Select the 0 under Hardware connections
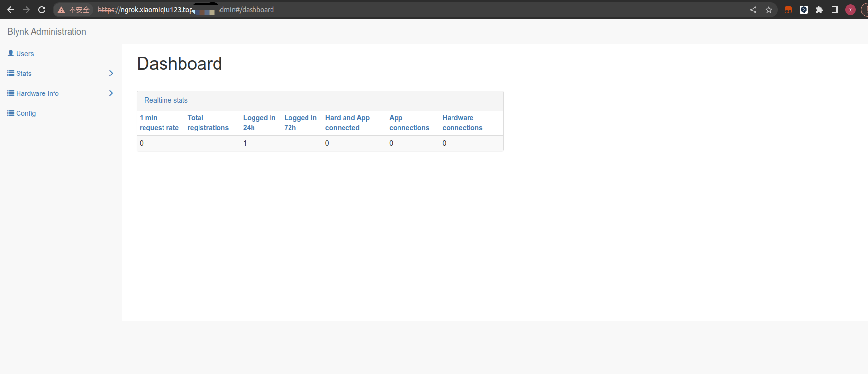This screenshot has height=374, width=868. coord(444,143)
